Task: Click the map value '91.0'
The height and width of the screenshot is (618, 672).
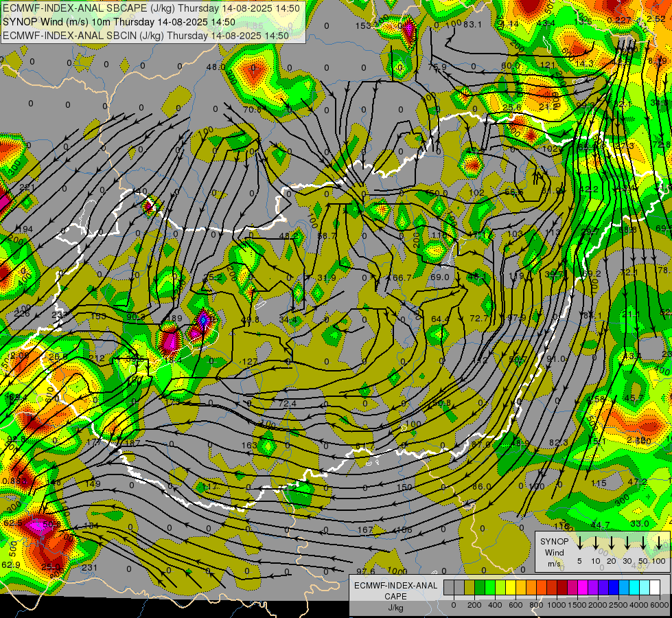Action: tap(556, 358)
